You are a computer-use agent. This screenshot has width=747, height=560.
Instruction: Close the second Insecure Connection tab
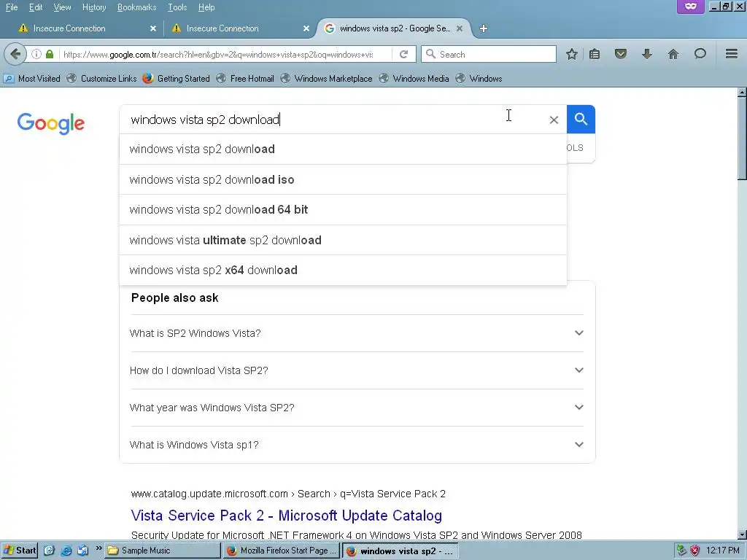(306, 28)
